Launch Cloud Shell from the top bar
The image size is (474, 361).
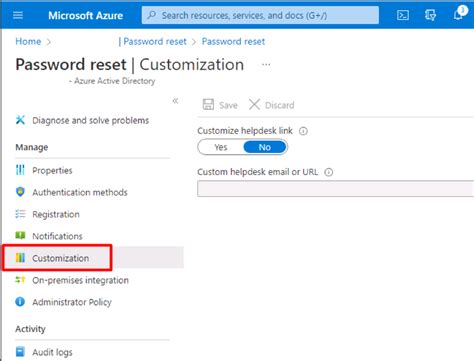403,15
